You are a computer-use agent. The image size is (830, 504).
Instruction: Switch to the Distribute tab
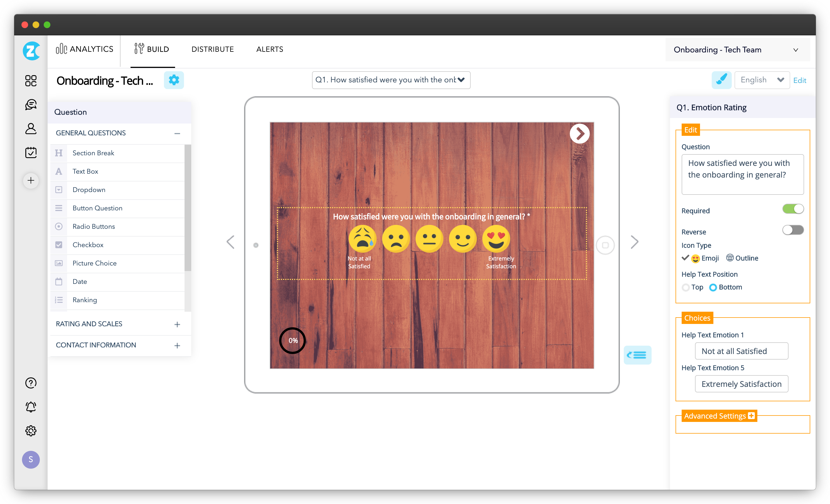pyautogui.click(x=213, y=49)
